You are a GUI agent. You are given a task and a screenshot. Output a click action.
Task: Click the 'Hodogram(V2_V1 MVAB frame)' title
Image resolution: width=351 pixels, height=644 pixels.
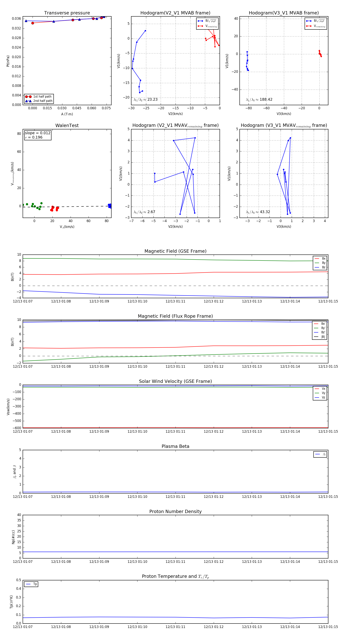point(175,13)
